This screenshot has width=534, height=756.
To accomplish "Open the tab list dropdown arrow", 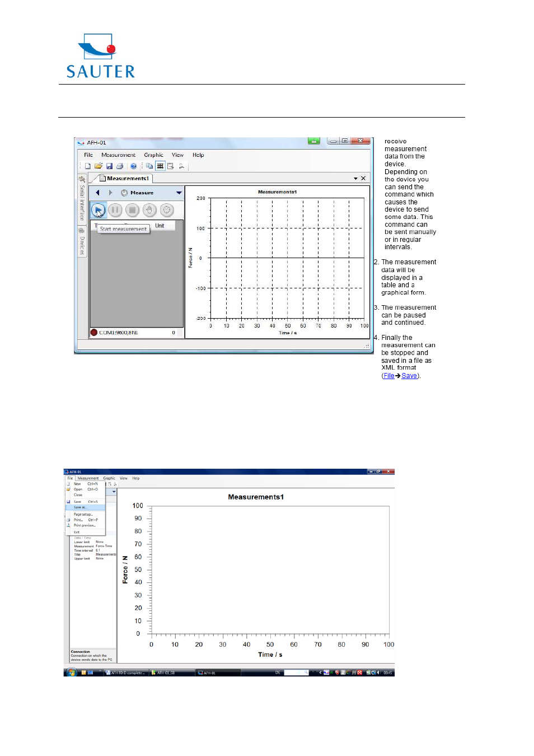I will pyautogui.click(x=355, y=179).
